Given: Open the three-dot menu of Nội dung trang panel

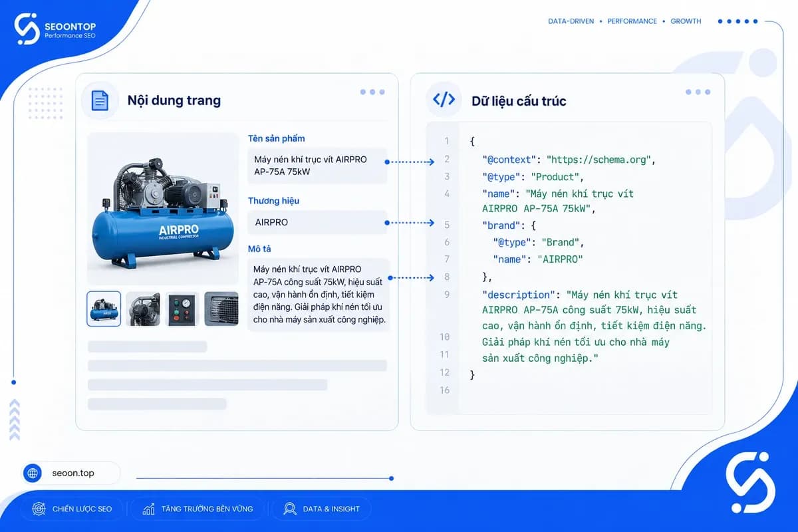Looking at the screenshot, I should tap(372, 92).
